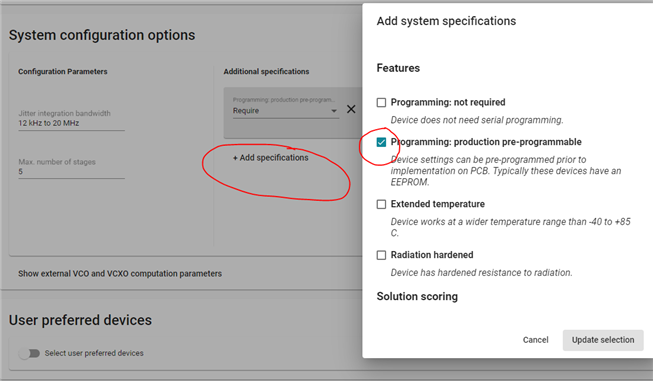Image resolution: width=653 pixels, height=381 pixels.
Task: Click 'Device does not need serial programming.' description
Action: 477,120
